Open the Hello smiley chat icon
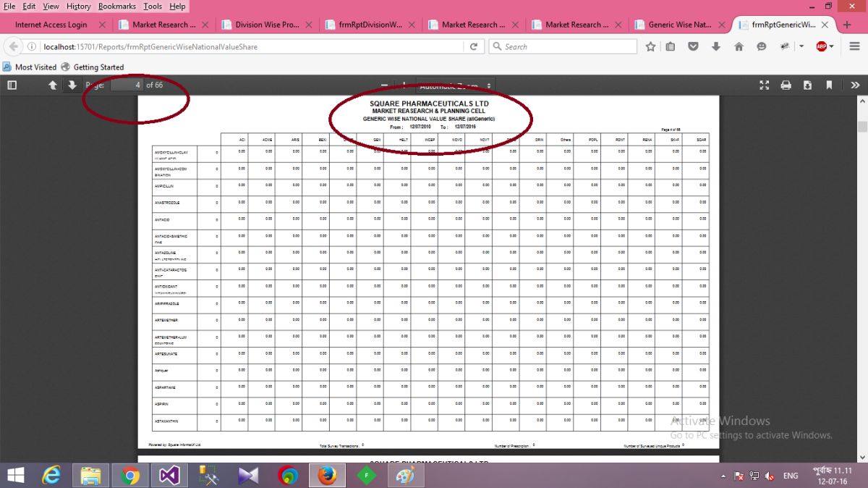Screen dimensions: 868x488 pyautogui.click(x=761, y=46)
